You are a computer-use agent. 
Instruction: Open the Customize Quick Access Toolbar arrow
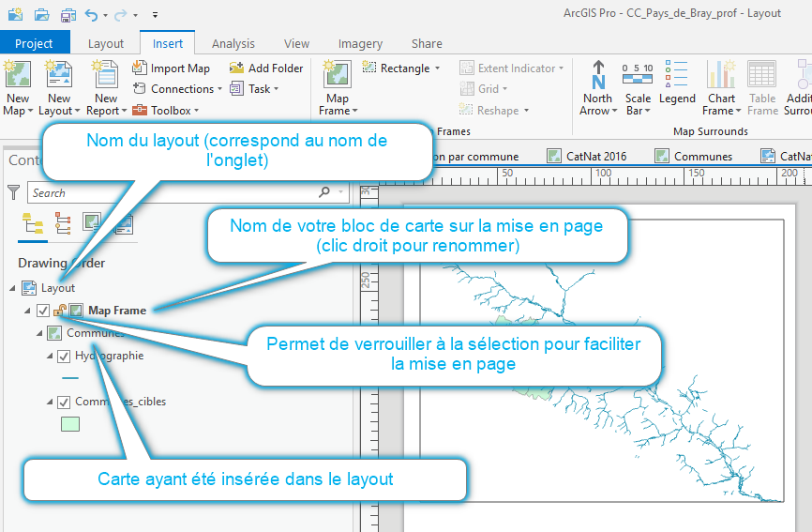click(155, 15)
